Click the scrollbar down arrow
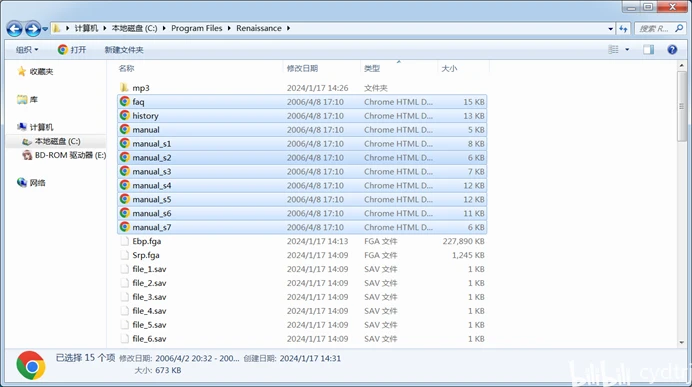Image resolution: width=692 pixels, height=387 pixels. pyautogui.click(x=681, y=342)
